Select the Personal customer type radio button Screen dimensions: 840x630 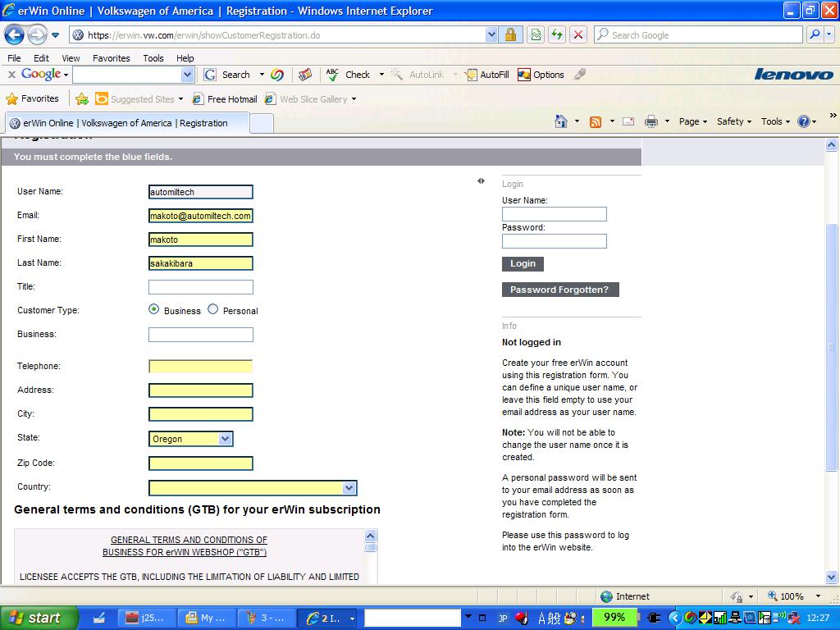(212, 309)
